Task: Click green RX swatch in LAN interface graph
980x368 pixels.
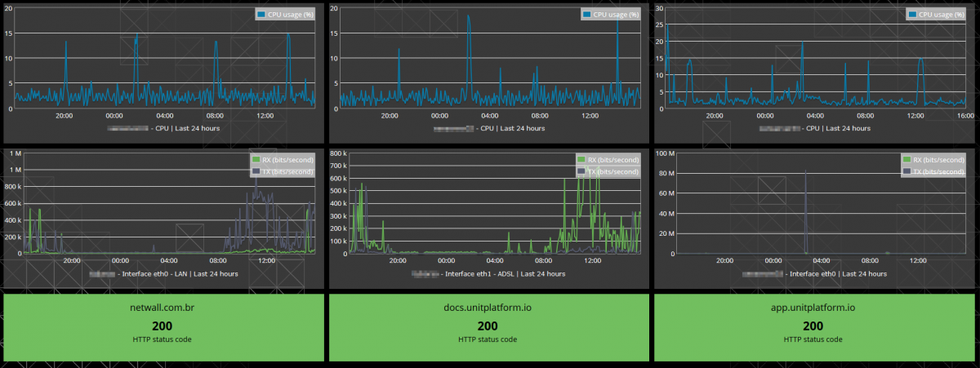Action: point(256,160)
